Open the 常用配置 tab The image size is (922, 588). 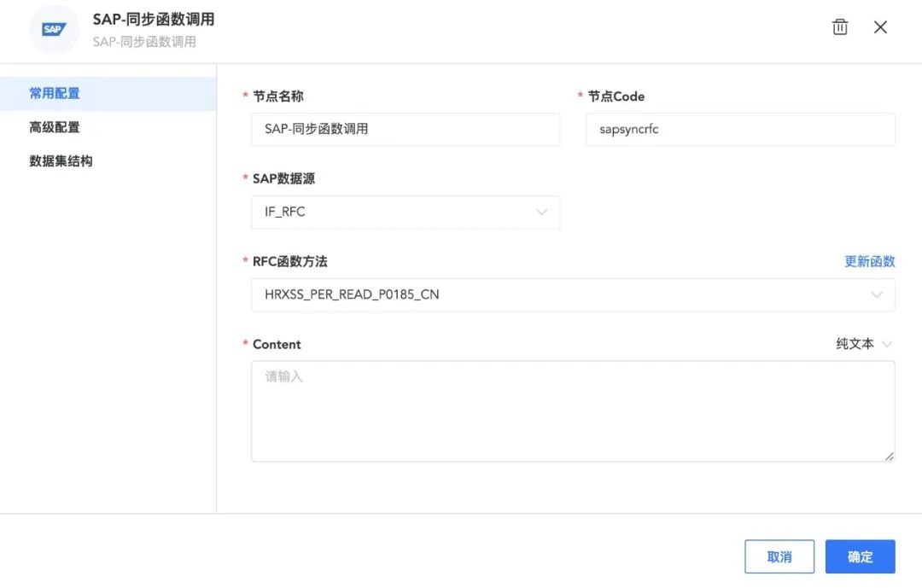[x=108, y=94]
